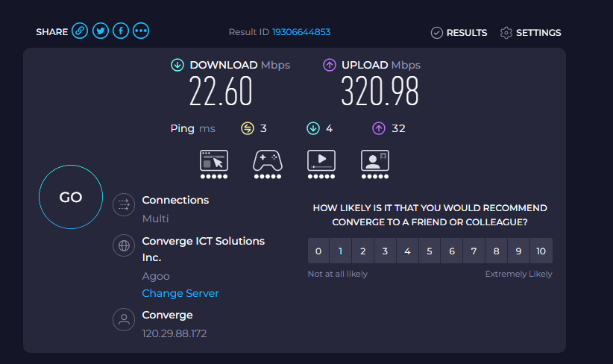
Task: Start the test with GO button
Action: pyautogui.click(x=71, y=197)
